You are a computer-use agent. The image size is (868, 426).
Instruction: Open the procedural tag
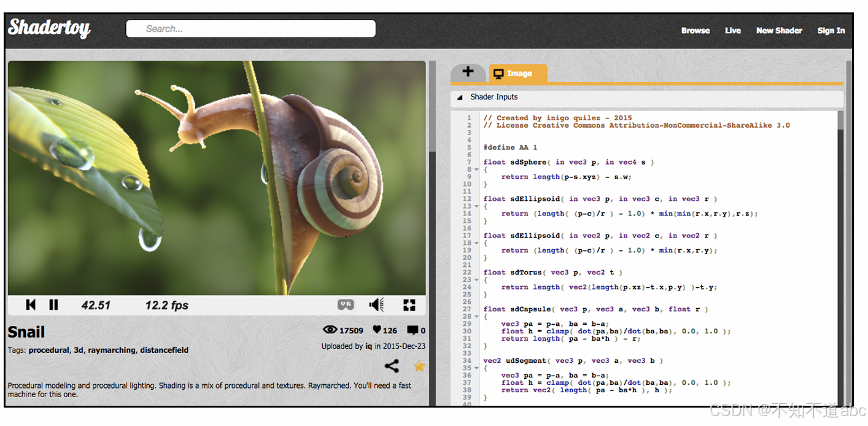coord(49,350)
